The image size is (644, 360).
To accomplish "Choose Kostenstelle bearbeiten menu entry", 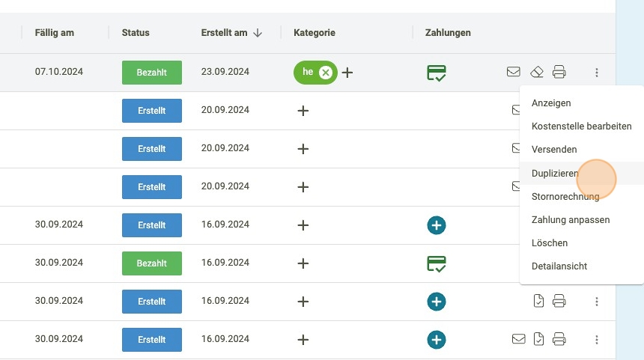I will tap(582, 126).
